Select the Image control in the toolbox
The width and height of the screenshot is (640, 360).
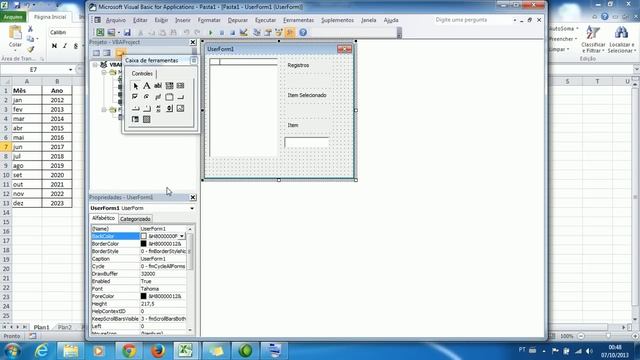pyautogui.click(x=180, y=109)
